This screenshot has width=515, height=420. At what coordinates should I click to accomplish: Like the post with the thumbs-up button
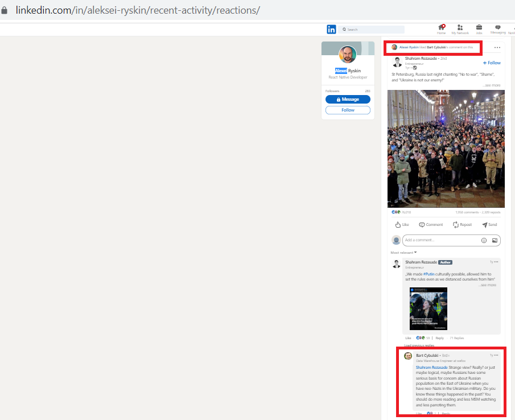[402, 225]
